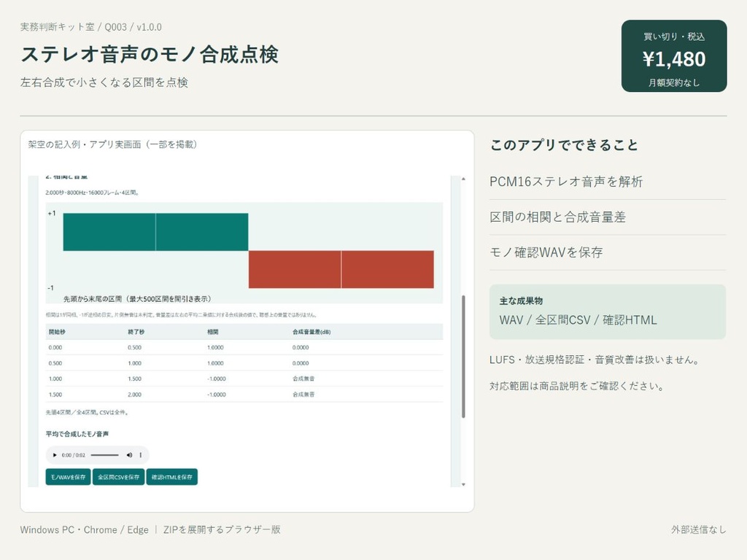Select the 終了秒 column header
The height and width of the screenshot is (560, 747).
[136, 332]
